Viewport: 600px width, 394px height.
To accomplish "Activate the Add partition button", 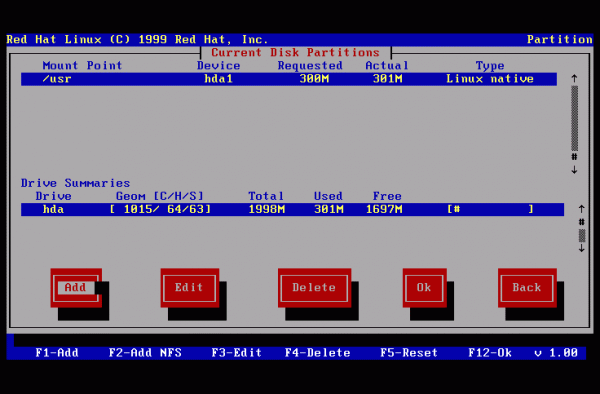I will click(x=76, y=288).
